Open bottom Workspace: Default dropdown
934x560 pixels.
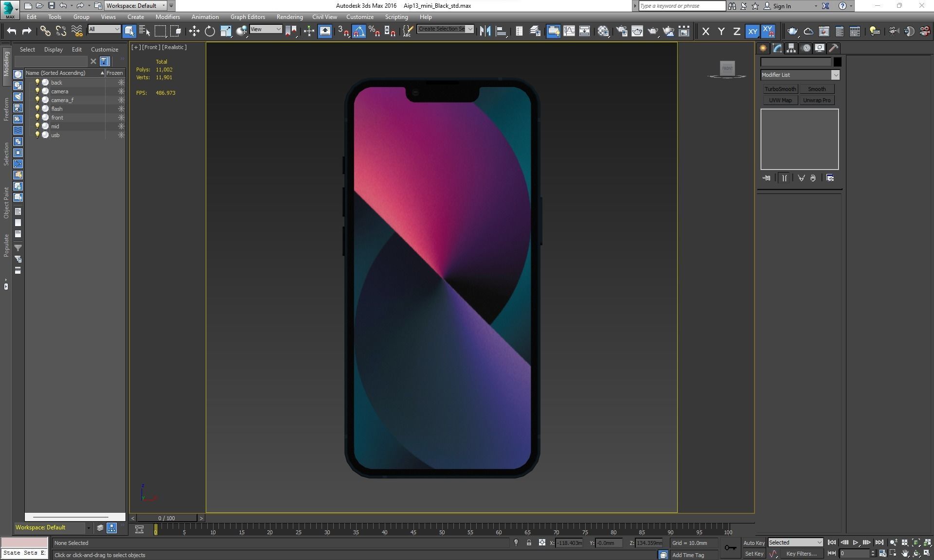[53, 527]
